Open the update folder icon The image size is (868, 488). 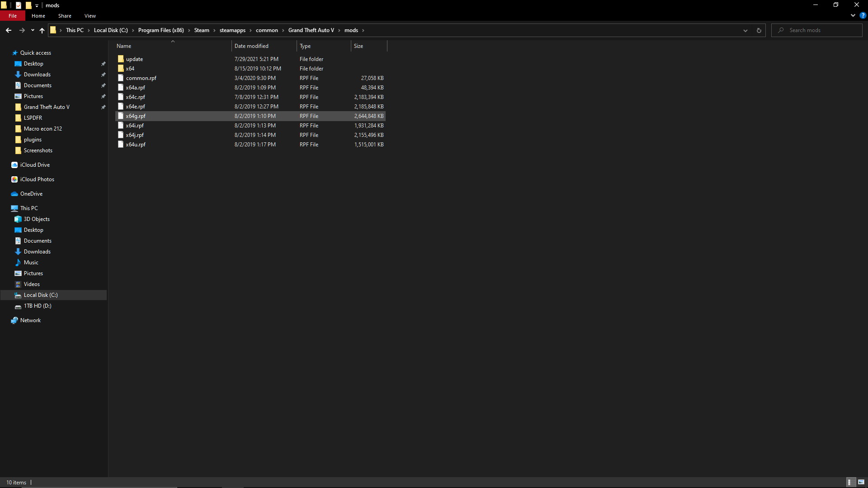coord(121,59)
